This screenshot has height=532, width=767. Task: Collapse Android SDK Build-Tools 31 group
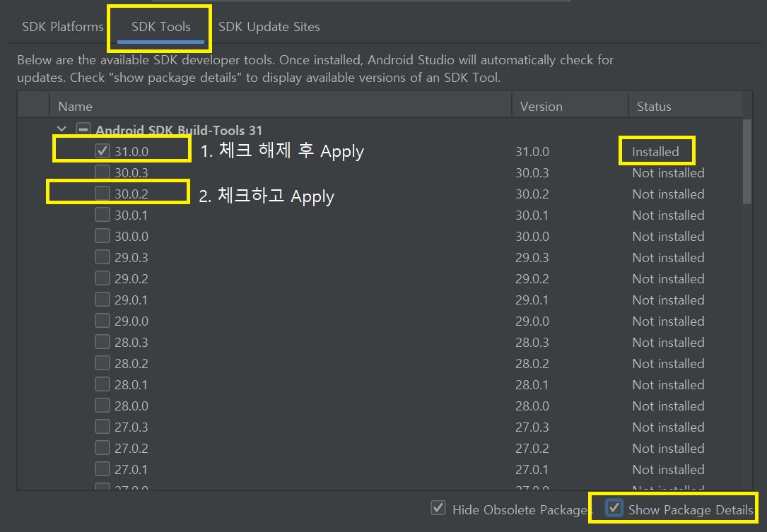coord(62,129)
